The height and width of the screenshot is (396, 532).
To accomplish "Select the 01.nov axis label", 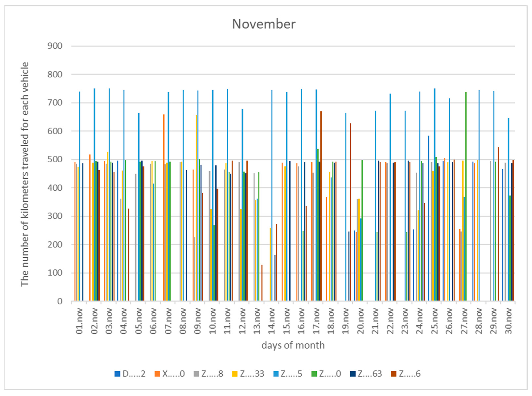I will pyautogui.click(x=79, y=321).
